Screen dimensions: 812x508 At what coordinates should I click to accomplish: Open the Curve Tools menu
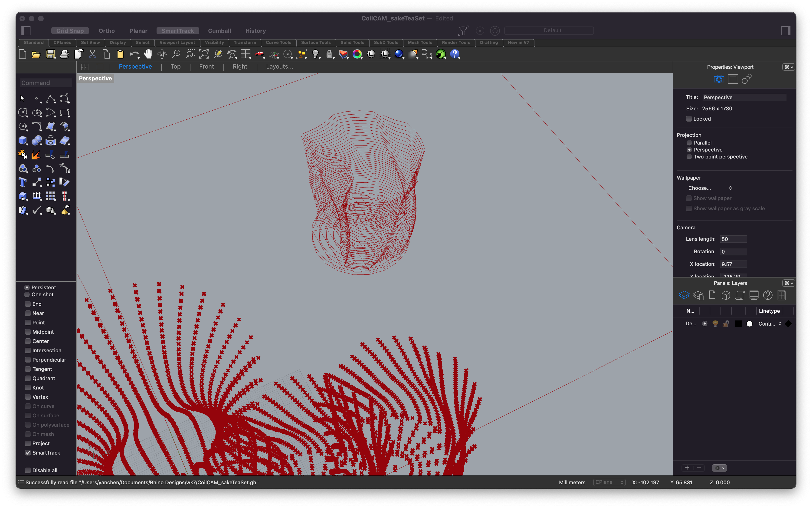(x=278, y=43)
